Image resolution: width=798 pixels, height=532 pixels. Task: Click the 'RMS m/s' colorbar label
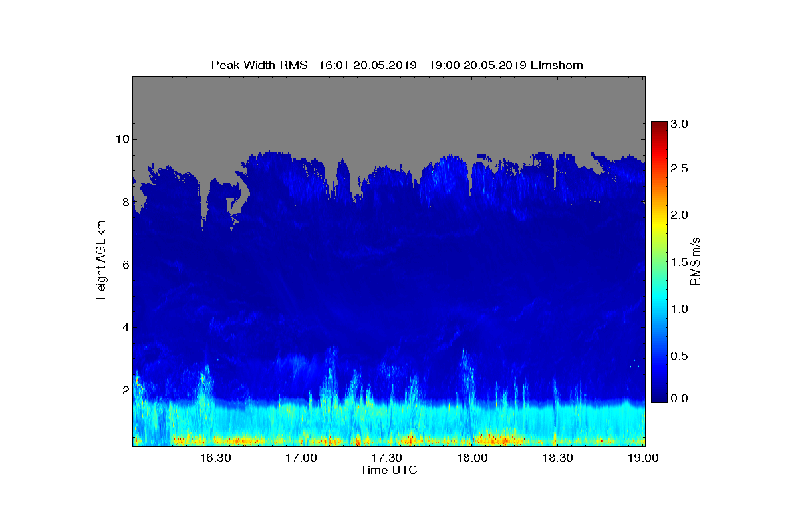pyautogui.click(x=695, y=261)
